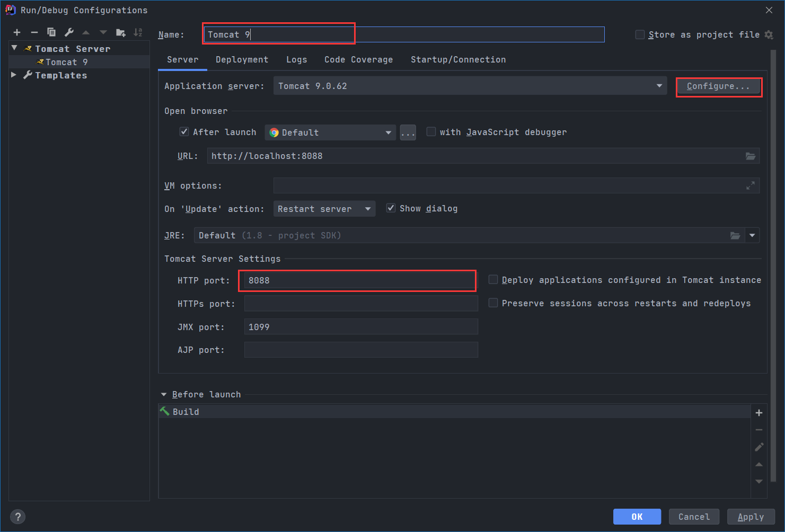Add a Before launch task with plus
Screen dimensions: 785x532
(759, 413)
